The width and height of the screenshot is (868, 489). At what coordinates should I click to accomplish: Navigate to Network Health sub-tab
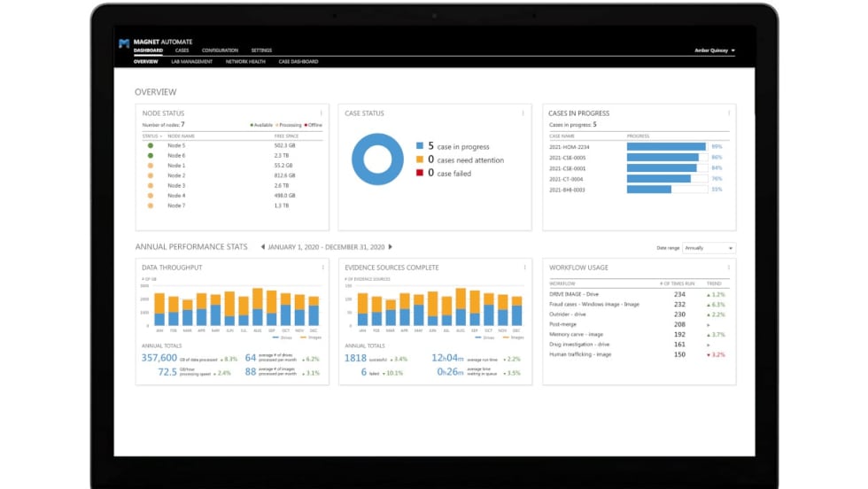click(244, 62)
